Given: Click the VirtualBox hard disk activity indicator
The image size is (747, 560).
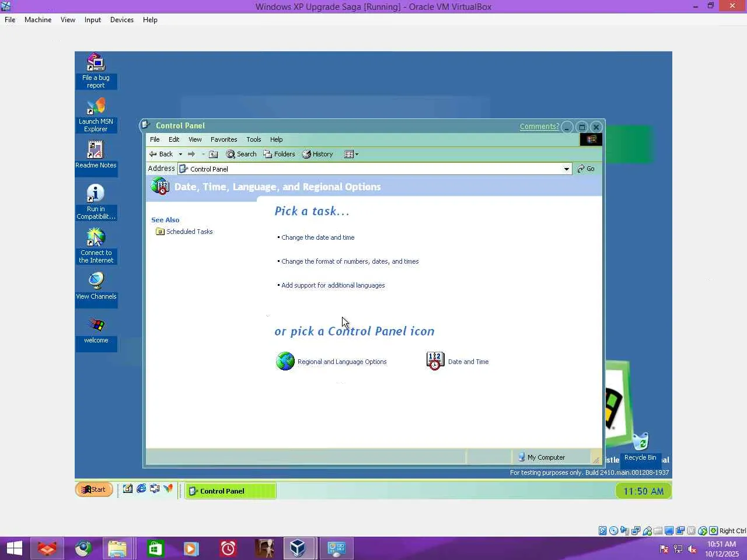Looking at the screenshot, I should pos(603,531).
